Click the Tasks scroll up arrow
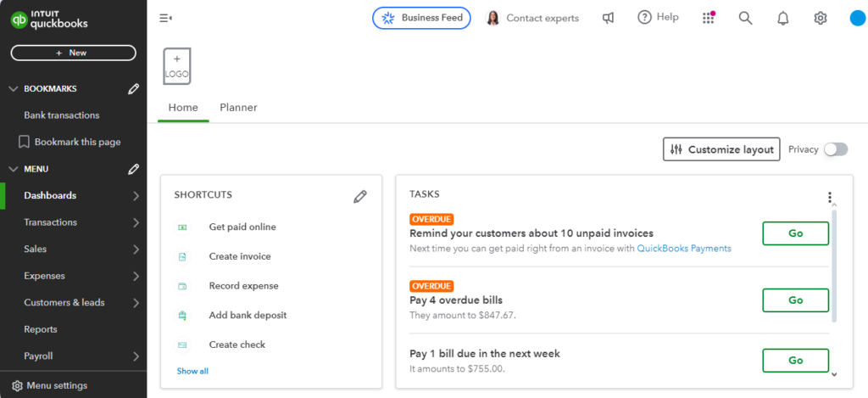868x398 pixels. pyautogui.click(x=834, y=205)
